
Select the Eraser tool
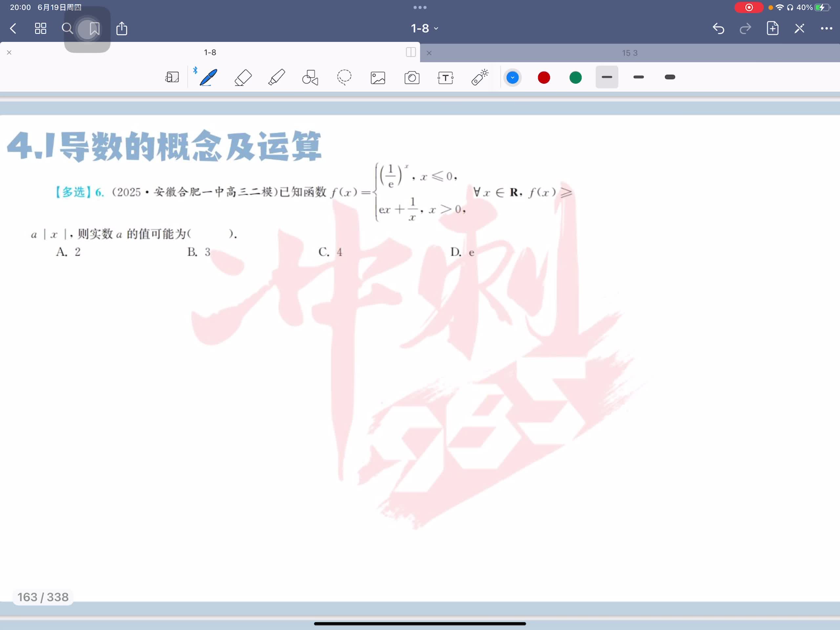point(243,77)
